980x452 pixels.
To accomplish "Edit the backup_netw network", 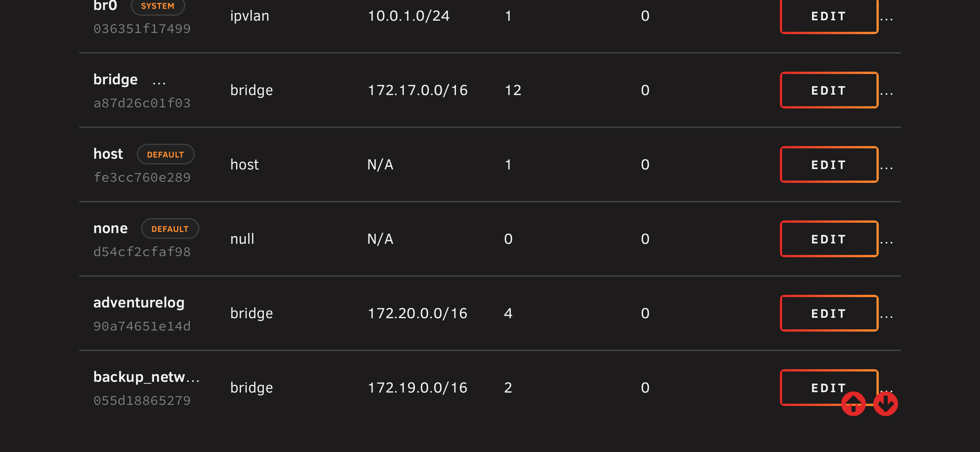I will pos(829,388).
